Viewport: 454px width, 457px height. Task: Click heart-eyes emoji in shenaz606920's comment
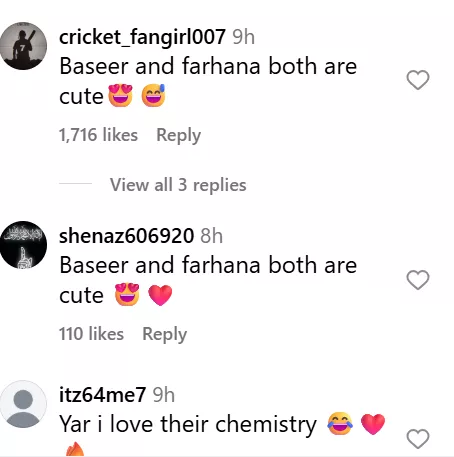click(x=127, y=295)
